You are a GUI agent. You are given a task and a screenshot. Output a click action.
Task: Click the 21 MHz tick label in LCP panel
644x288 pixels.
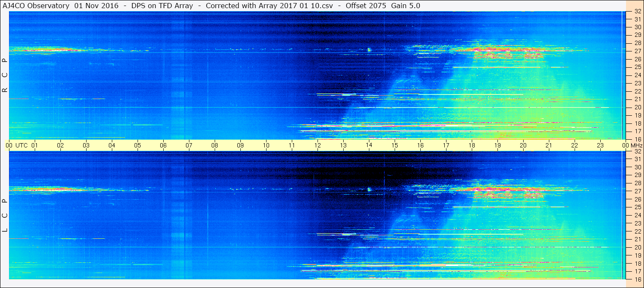click(638, 240)
